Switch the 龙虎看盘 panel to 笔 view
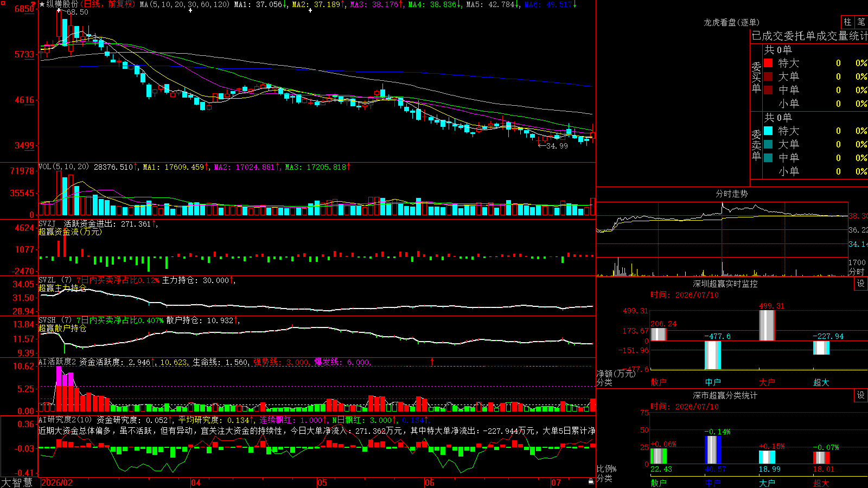This screenshot has height=488, width=868. point(861,22)
